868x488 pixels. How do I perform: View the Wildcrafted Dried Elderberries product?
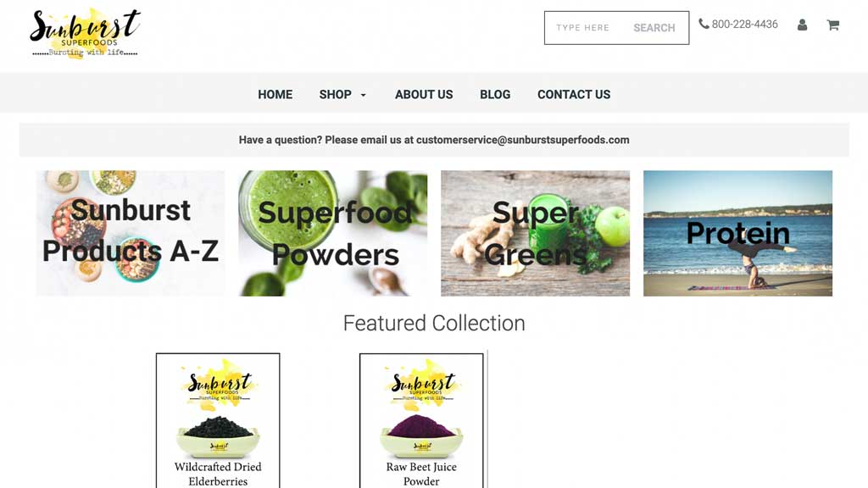click(218, 420)
